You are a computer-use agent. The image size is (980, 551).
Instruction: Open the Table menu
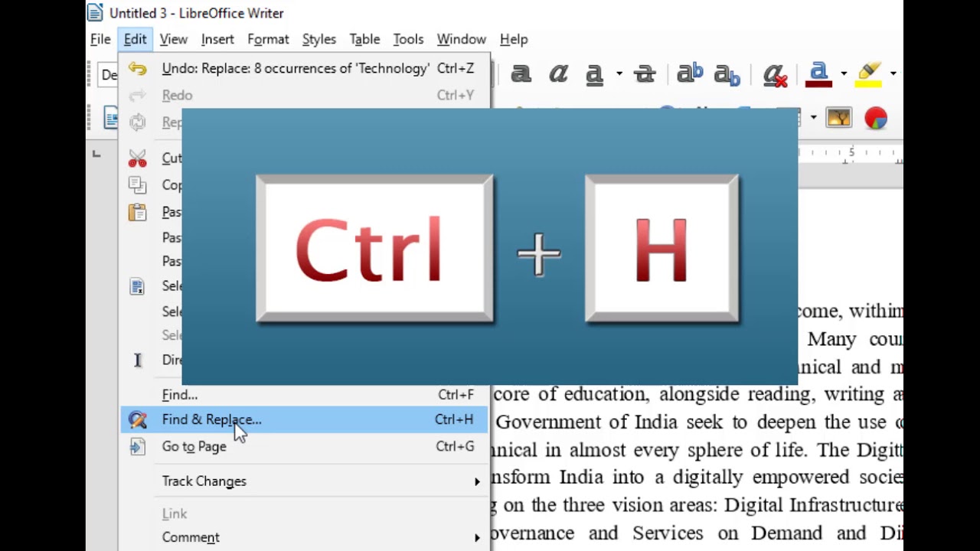[x=364, y=39]
